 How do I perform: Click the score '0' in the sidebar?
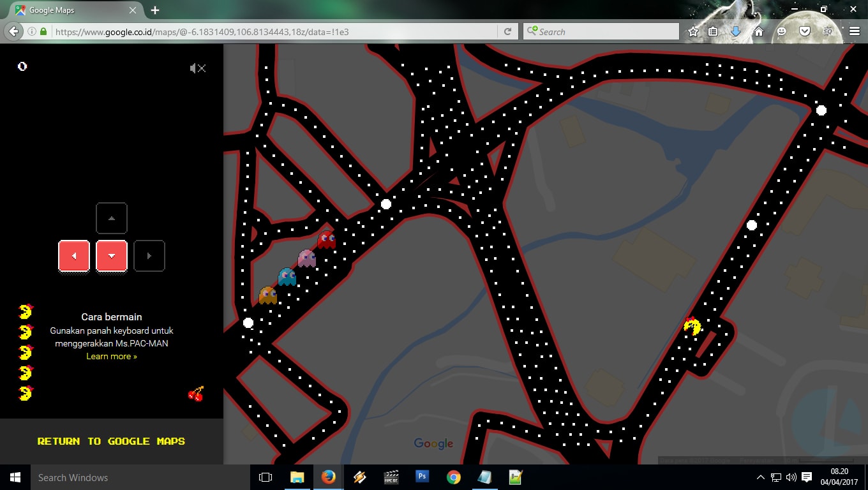click(22, 66)
